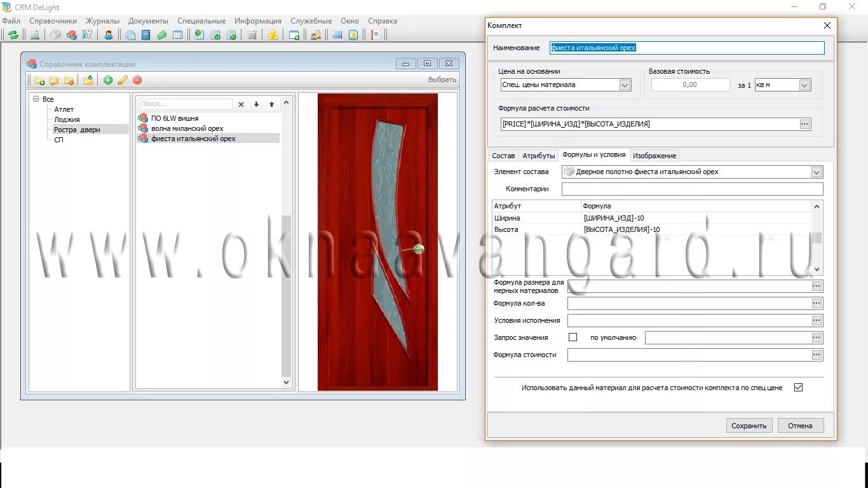The image size is (868, 488).
Task: Click green plus add item icon
Action: coord(108,80)
